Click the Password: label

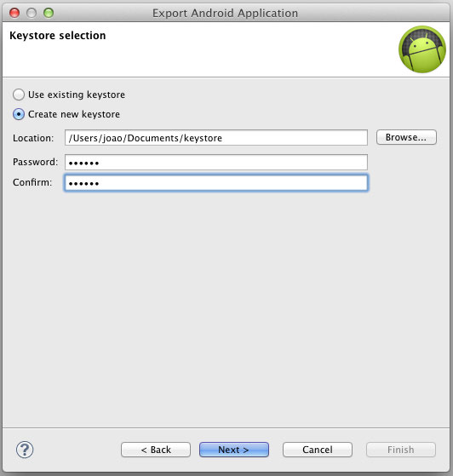point(35,162)
